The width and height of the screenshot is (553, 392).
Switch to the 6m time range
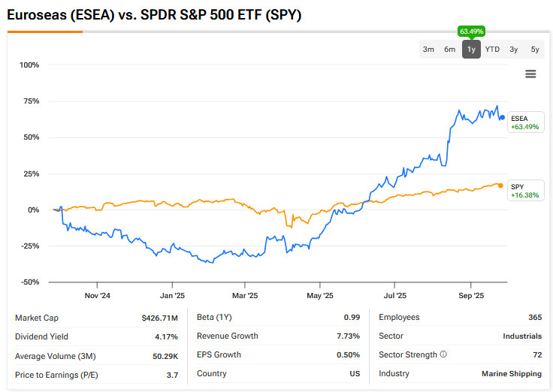(x=449, y=50)
